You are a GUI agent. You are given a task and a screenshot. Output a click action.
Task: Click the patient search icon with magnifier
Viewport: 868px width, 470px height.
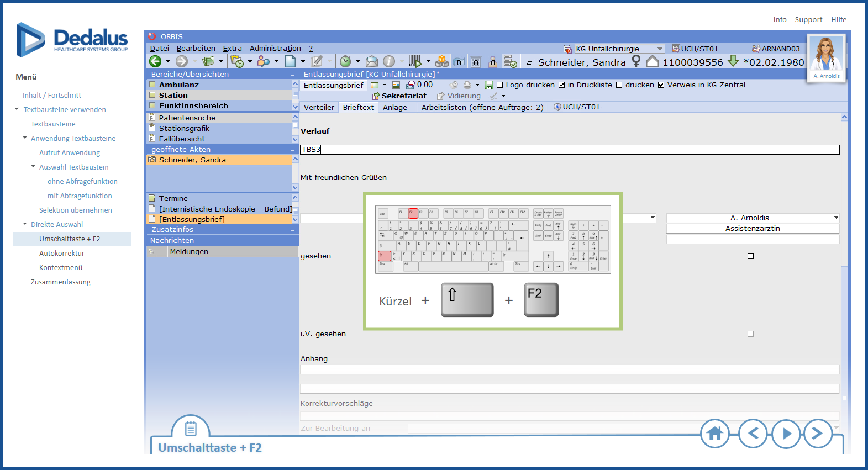point(264,61)
